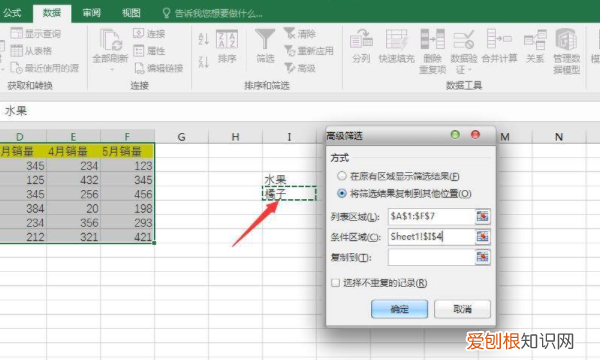
Task: Click the 列表区域 input field
Action: (x=431, y=217)
